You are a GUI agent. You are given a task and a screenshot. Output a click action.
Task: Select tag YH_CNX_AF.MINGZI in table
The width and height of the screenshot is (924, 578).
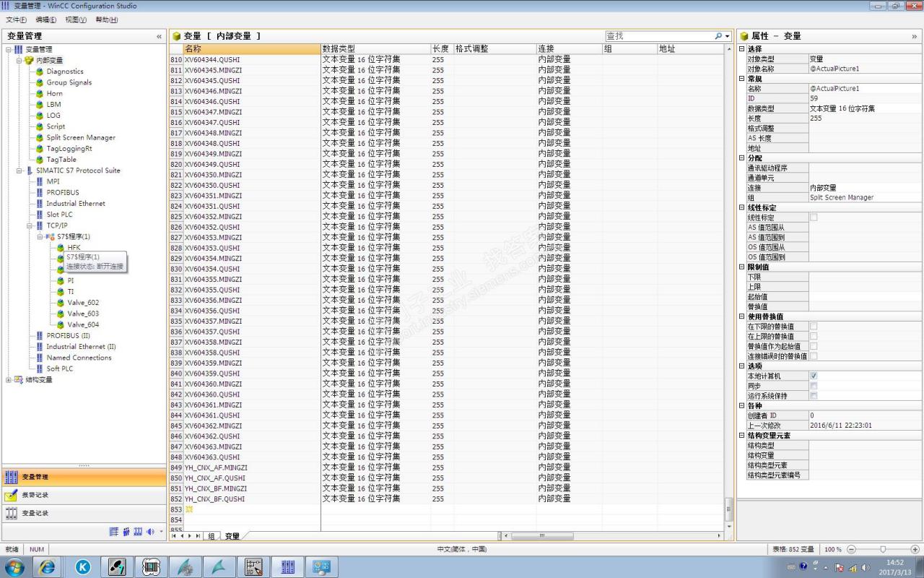click(x=252, y=467)
